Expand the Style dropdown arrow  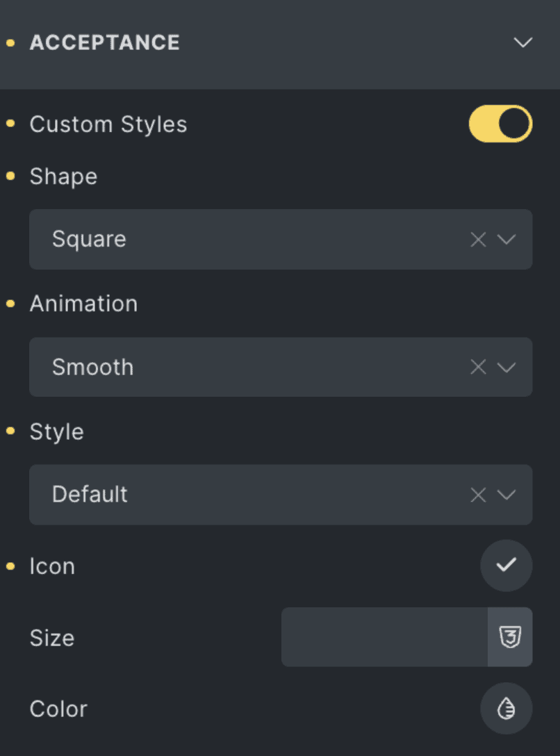[507, 495]
